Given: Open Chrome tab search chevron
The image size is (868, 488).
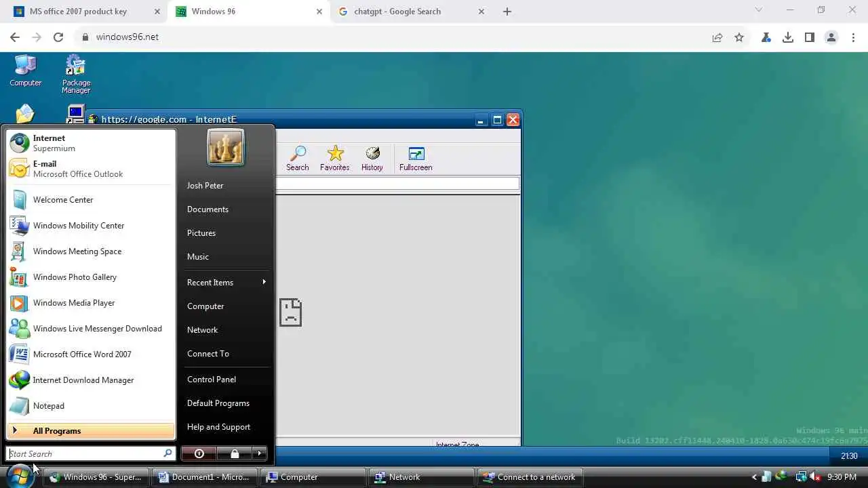Looking at the screenshot, I should tap(759, 10).
